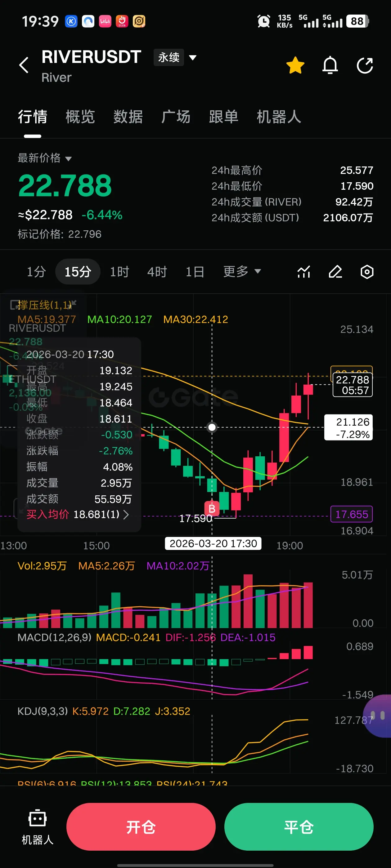Switch to 跟单 tab
Viewport: 391px width, 868px height.
click(223, 117)
